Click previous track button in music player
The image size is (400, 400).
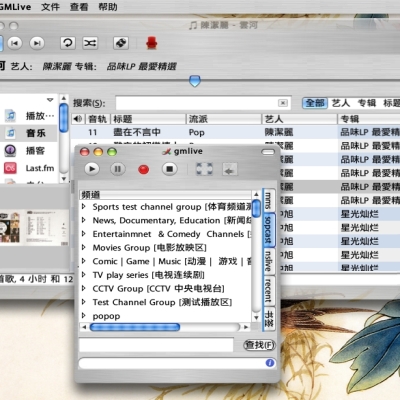[15, 43]
